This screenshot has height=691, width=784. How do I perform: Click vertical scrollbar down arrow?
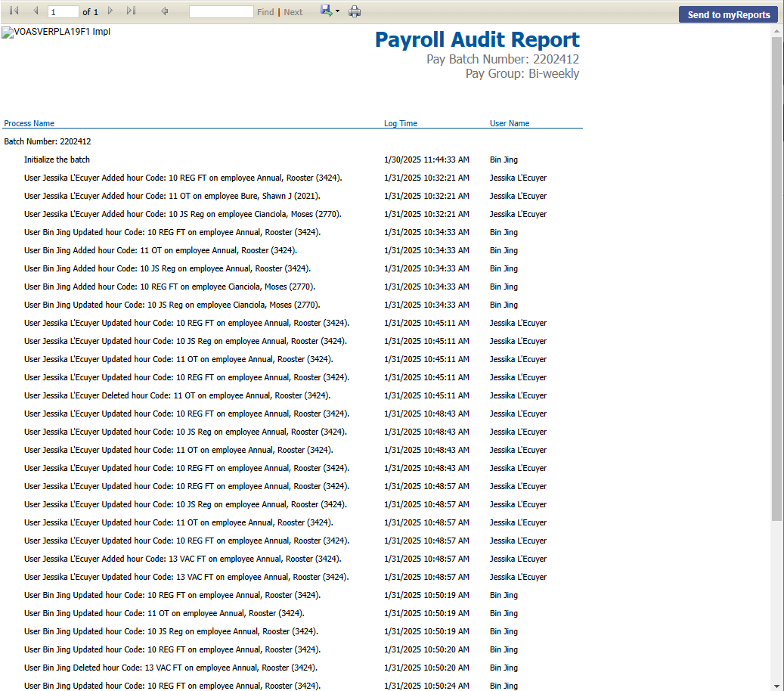776,686
